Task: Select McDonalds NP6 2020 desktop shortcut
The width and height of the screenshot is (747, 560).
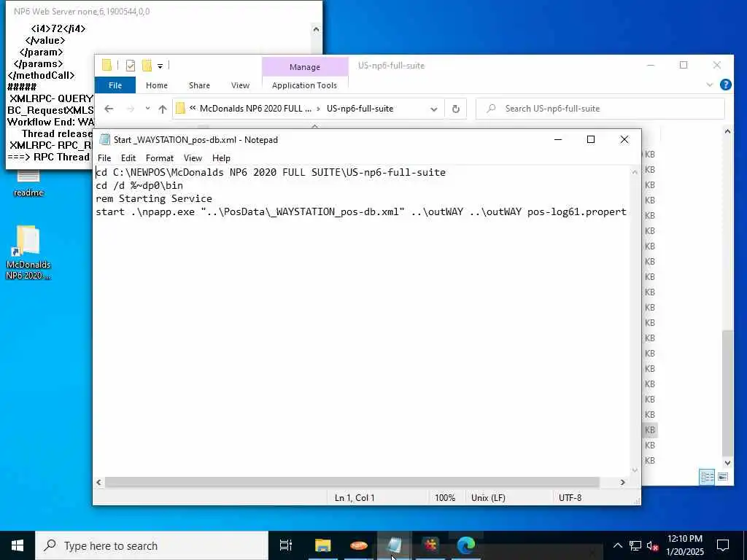Action: (28, 252)
